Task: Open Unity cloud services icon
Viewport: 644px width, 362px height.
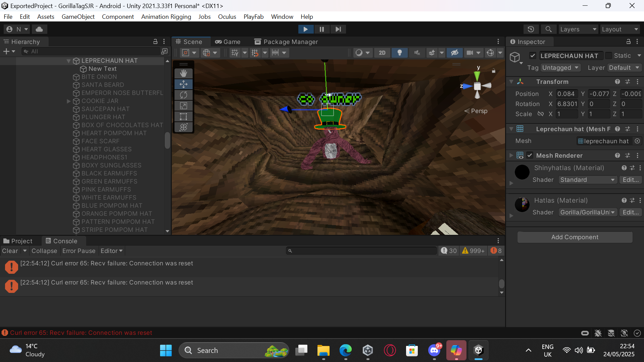Action: [39, 29]
